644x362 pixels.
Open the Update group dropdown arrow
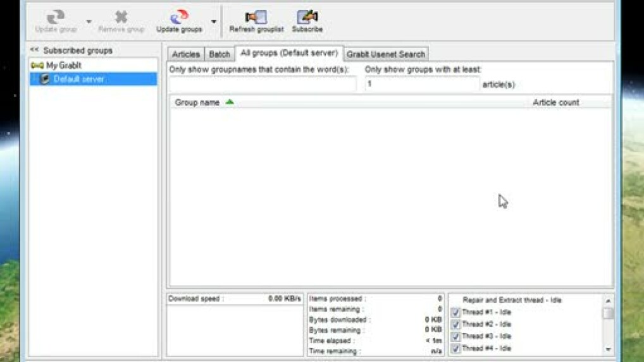pyautogui.click(x=89, y=22)
